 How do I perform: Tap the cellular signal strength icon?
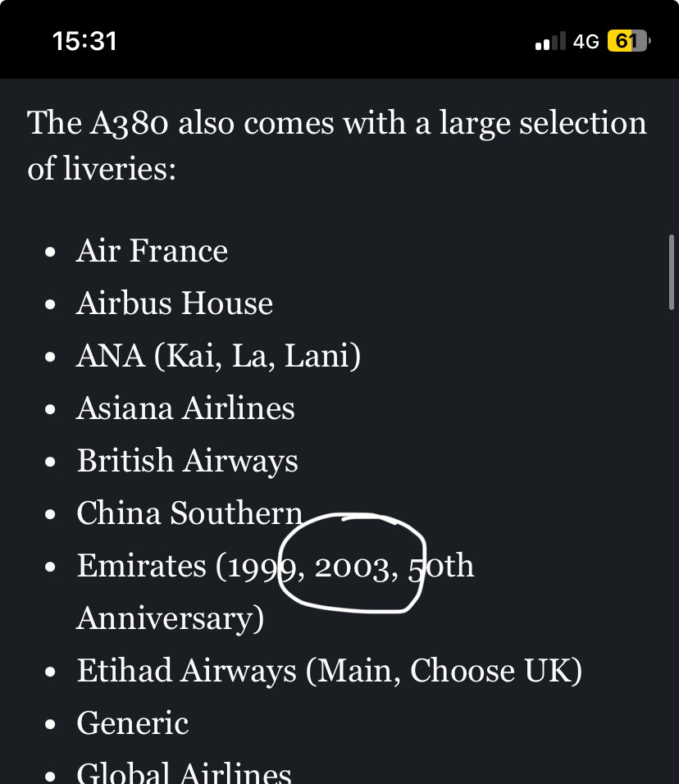tap(550, 41)
